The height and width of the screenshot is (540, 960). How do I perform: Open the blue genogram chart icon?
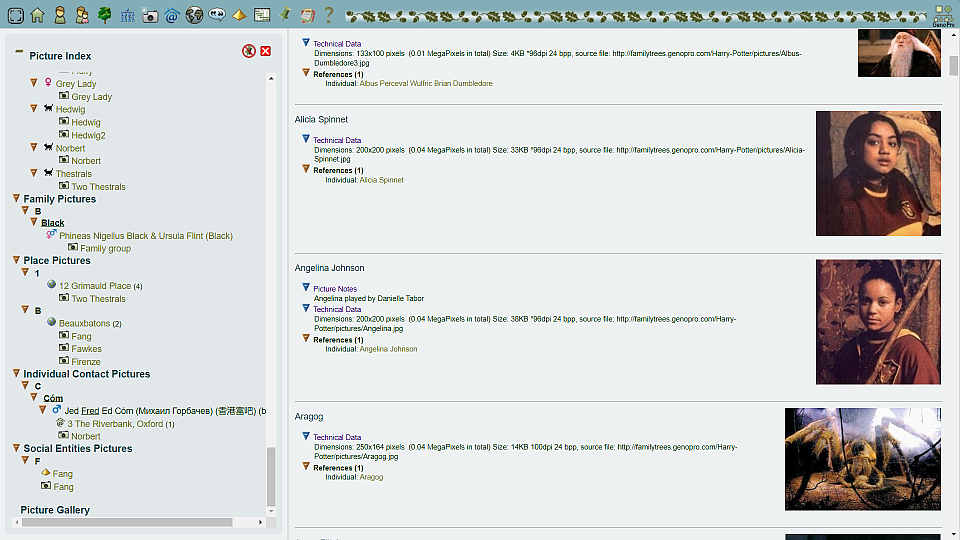127,15
